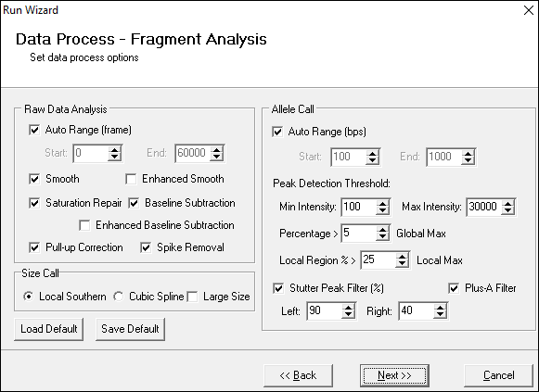Toggle Saturation Repair checkbox

pyautogui.click(x=34, y=203)
